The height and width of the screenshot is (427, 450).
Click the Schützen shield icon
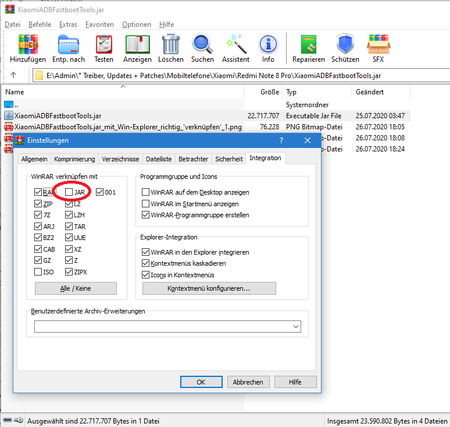coord(345,48)
